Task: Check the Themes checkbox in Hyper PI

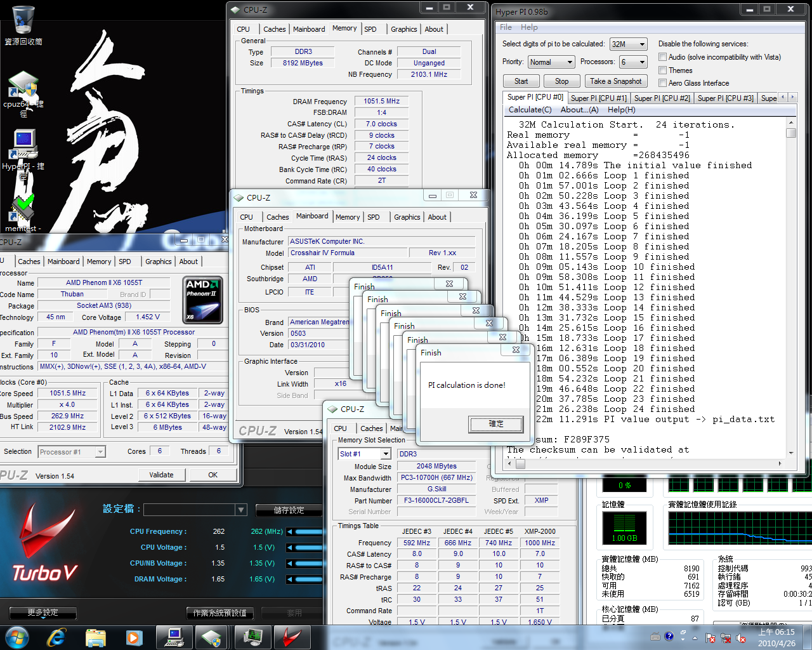Action: point(662,70)
